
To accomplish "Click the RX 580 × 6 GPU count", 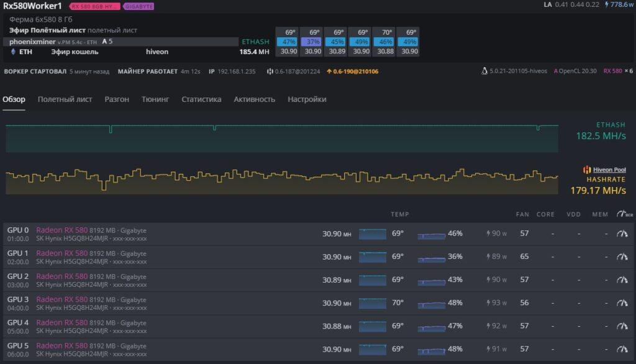I will tap(618, 71).
